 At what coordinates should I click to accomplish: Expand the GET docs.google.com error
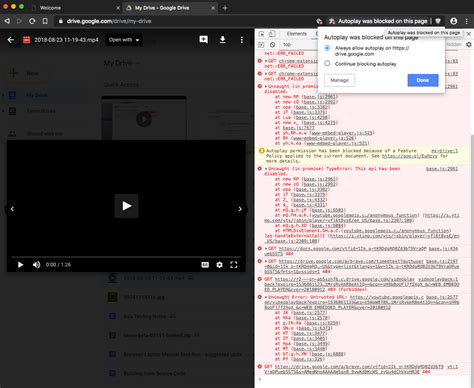[266, 249]
